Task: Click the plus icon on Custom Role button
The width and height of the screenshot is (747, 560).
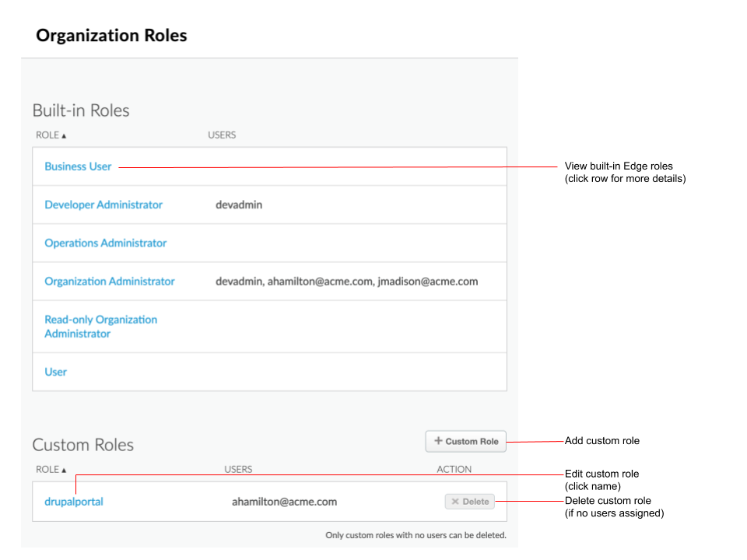Action: pos(438,441)
